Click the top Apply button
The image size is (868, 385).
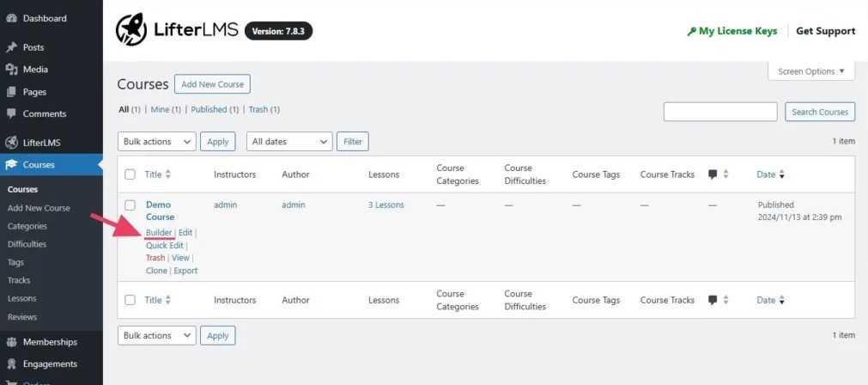point(217,141)
